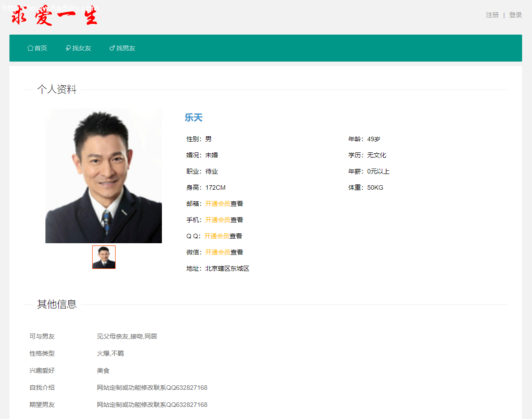This screenshot has width=532, height=419.
Task: Click the home icon in navigation bar
Action: click(30, 48)
